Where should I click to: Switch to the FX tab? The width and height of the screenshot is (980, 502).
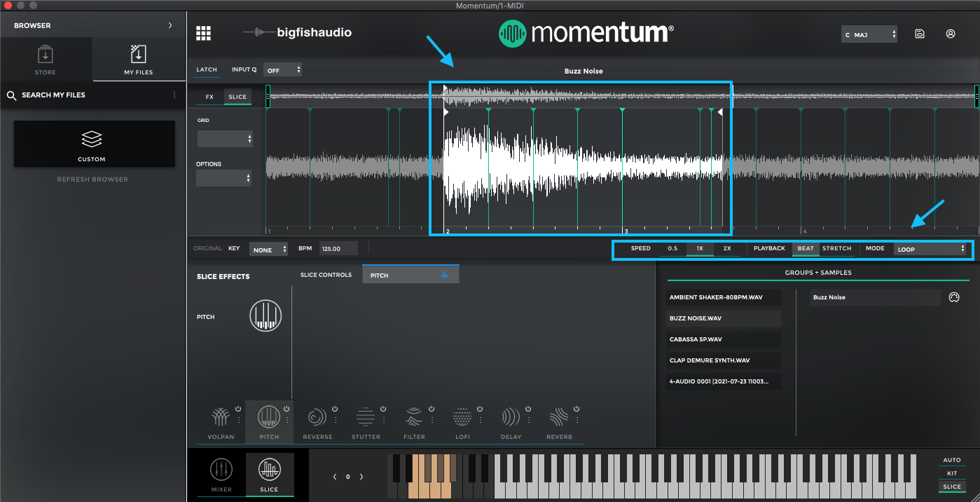coord(209,97)
